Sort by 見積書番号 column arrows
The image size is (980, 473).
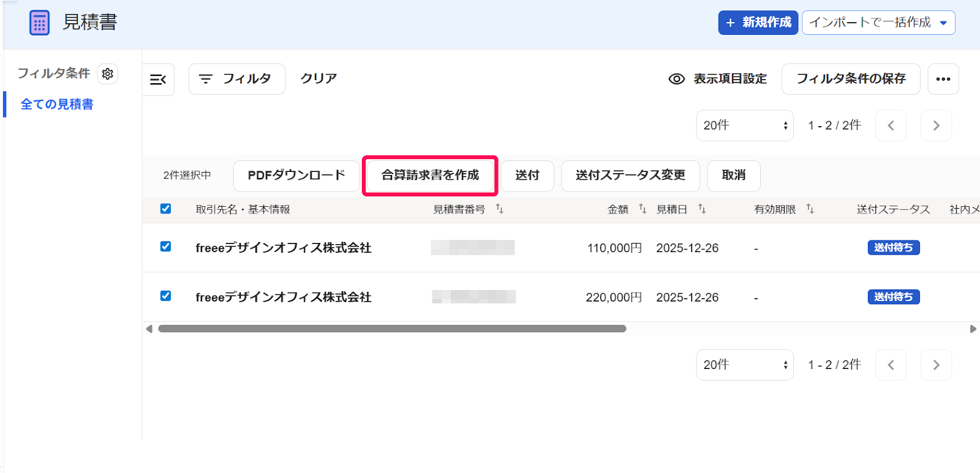pyautogui.click(x=499, y=209)
